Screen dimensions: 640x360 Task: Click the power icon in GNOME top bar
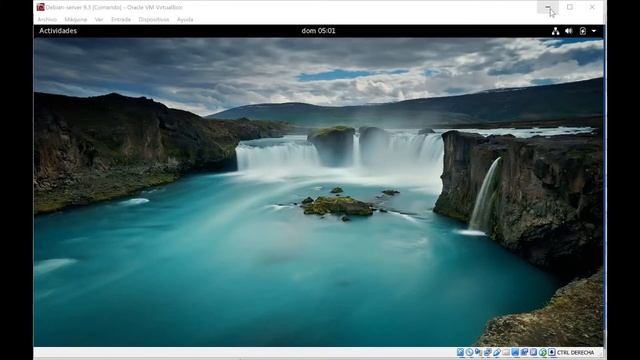click(x=583, y=31)
